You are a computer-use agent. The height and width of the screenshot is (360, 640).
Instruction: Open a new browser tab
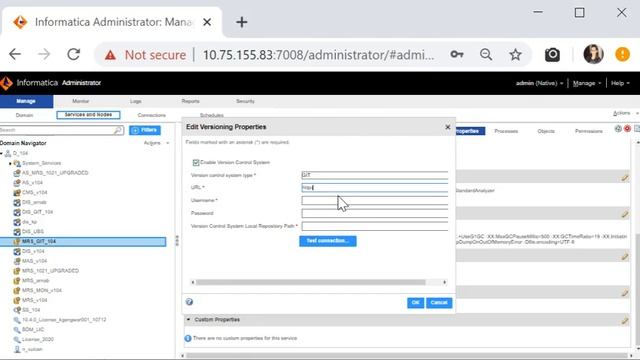[x=242, y=22]
